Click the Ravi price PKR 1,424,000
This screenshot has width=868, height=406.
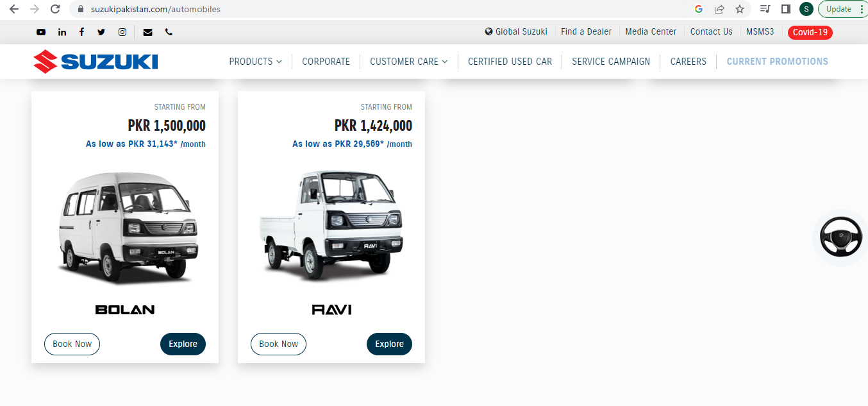click(x=373, y=126)
